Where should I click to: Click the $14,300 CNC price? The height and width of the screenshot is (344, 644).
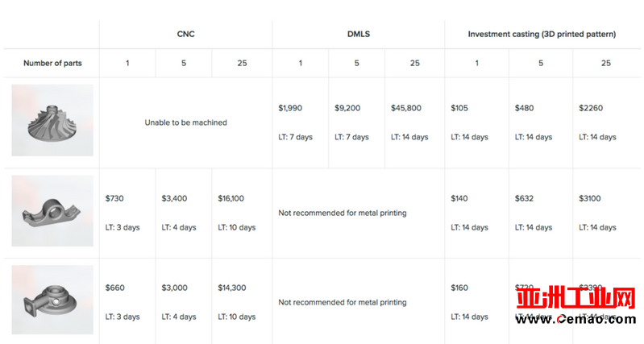[232, 288]
